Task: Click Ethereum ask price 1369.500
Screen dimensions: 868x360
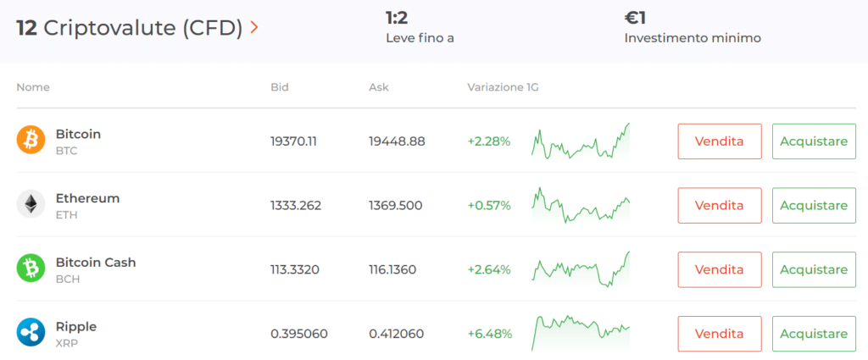Action: [x=396, y=206]
